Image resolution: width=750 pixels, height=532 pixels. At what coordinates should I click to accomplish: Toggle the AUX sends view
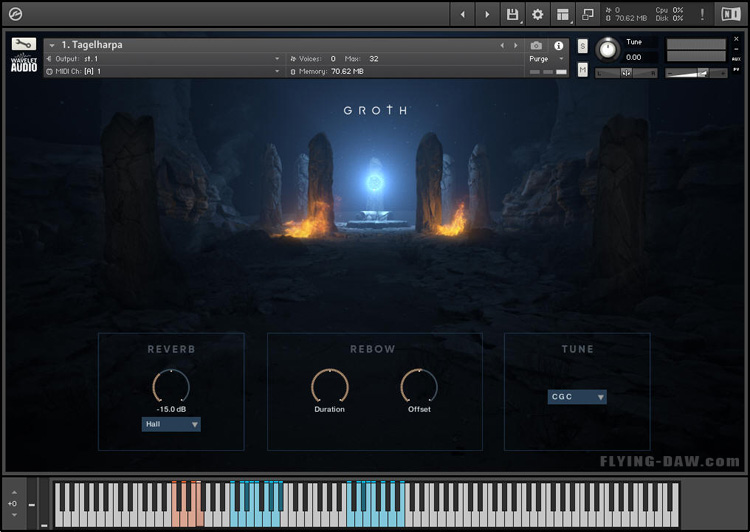click(736, 59)
